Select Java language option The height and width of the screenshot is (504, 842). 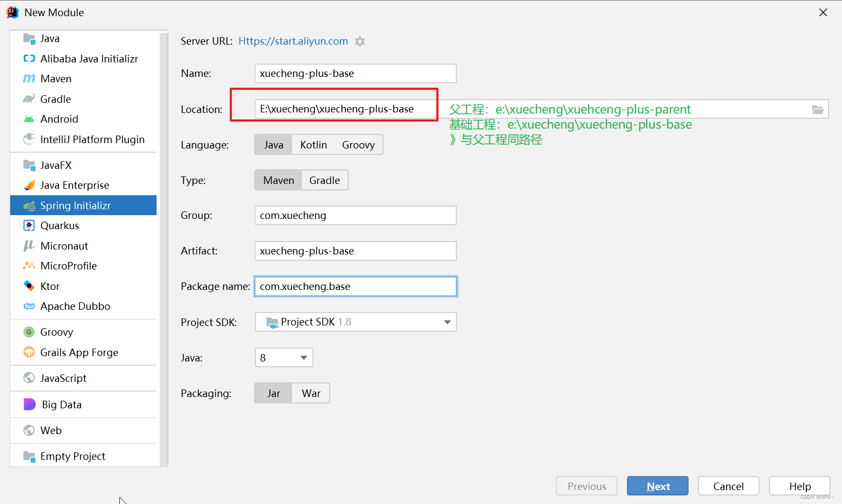click(x=273, y=145)
